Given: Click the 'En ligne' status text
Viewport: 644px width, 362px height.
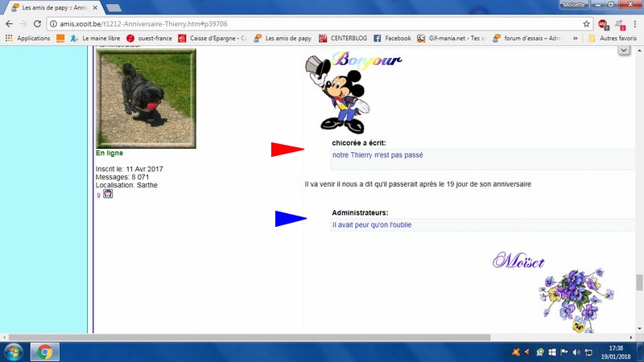Looking at the screenshot, I should pyautogui.click(x=109, y=153).
